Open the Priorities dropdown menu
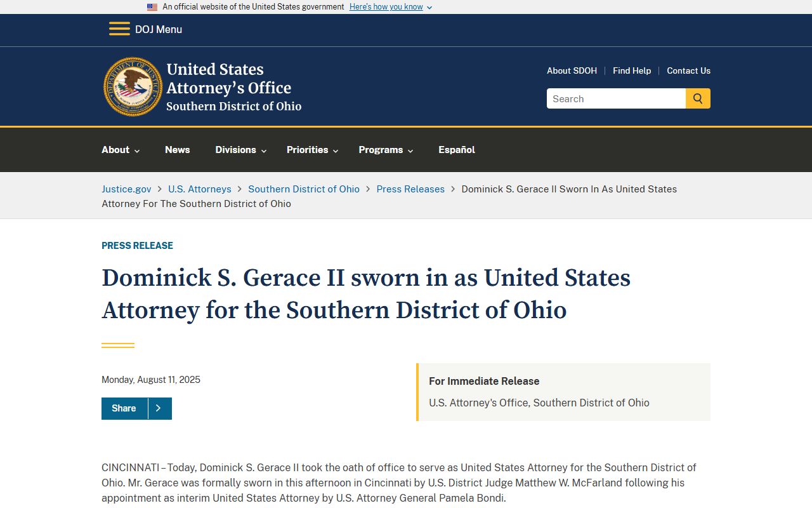812x508 pixels. point(313,150)
